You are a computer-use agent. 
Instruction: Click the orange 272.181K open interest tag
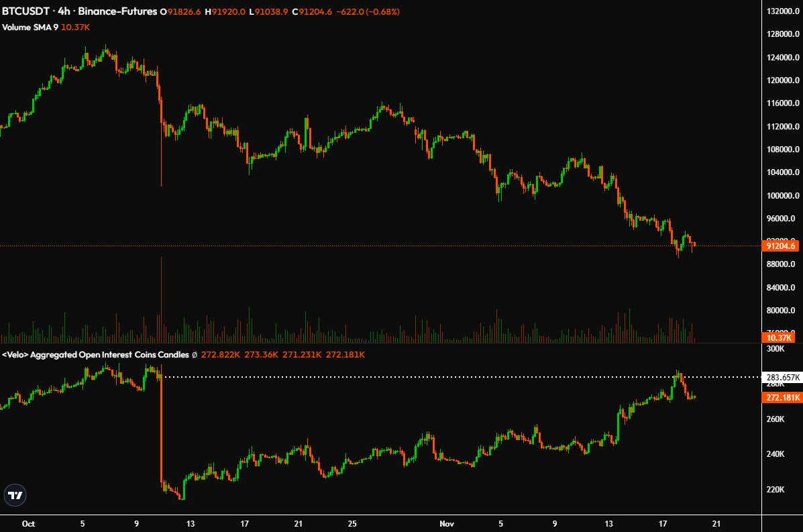point(782,398)
